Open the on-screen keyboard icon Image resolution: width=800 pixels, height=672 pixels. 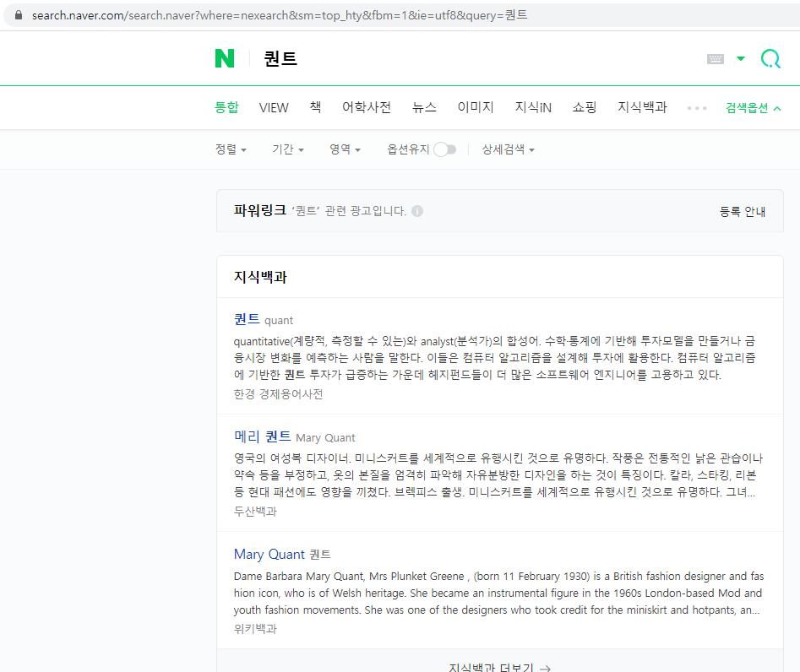coord(715,59)
